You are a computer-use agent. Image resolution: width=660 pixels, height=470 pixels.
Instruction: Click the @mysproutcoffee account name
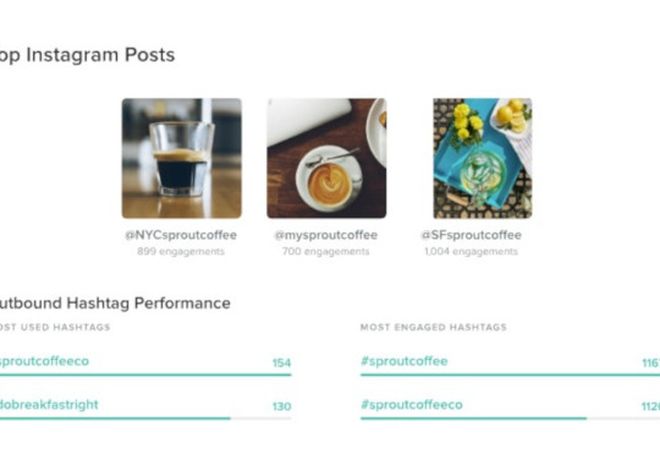click(x=326, y=235)
